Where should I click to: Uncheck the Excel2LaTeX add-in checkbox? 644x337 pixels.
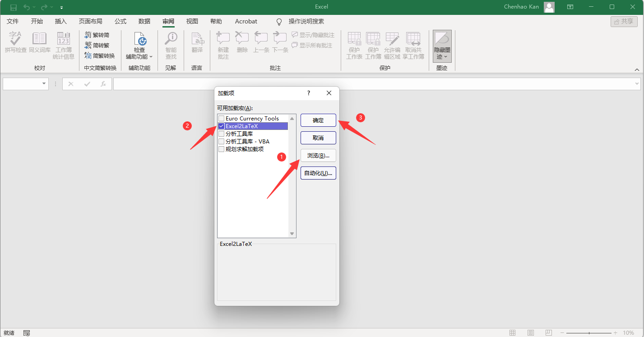pyautogui.click(x=222, y=126)
